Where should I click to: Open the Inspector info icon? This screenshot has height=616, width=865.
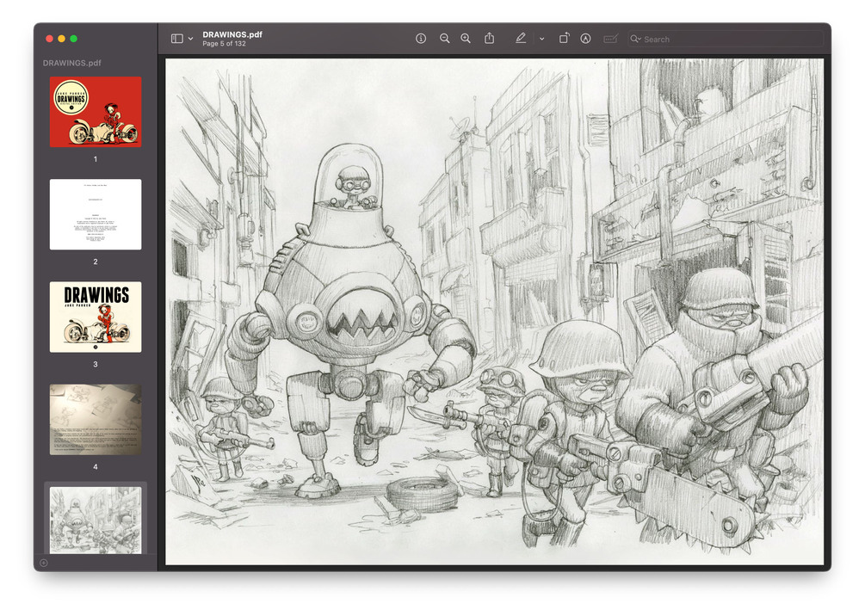click(421, 39)
